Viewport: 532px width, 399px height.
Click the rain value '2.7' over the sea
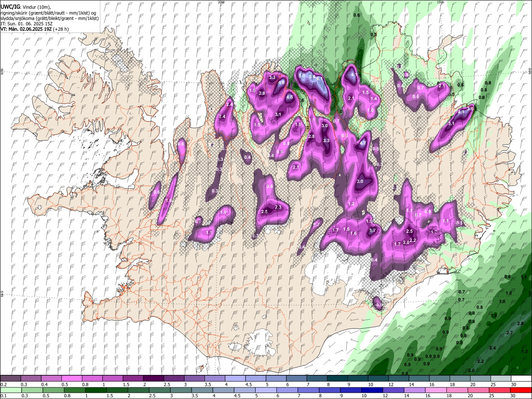[x=510, y=332]
